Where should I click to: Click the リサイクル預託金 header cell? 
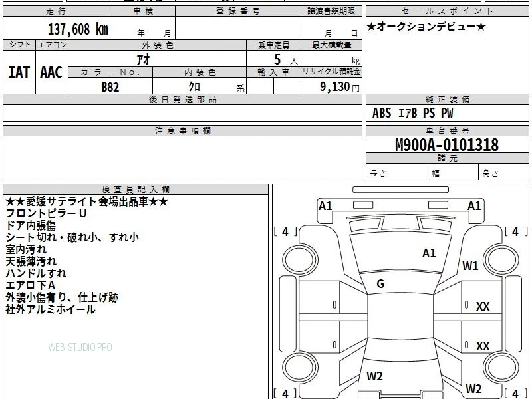331,72
